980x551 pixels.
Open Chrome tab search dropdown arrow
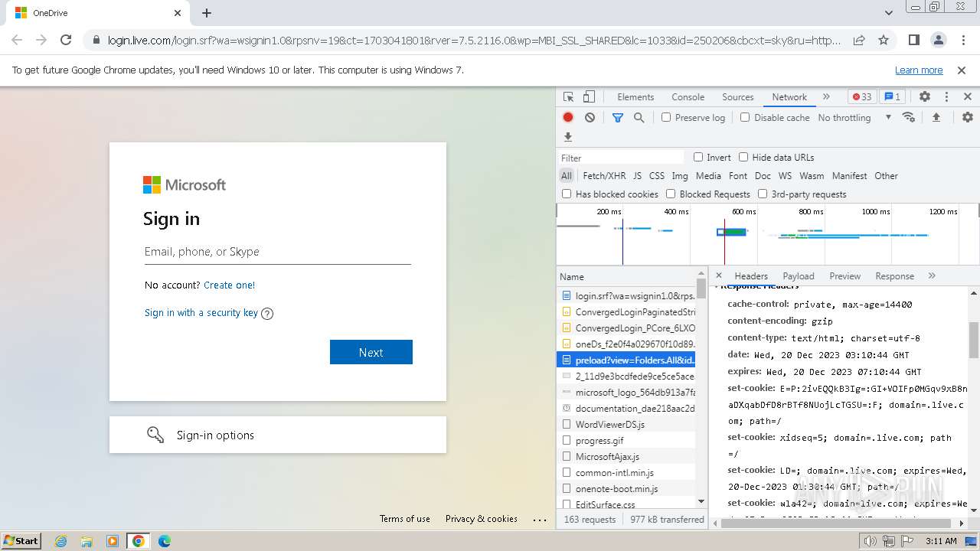click(x=889, y=13)
